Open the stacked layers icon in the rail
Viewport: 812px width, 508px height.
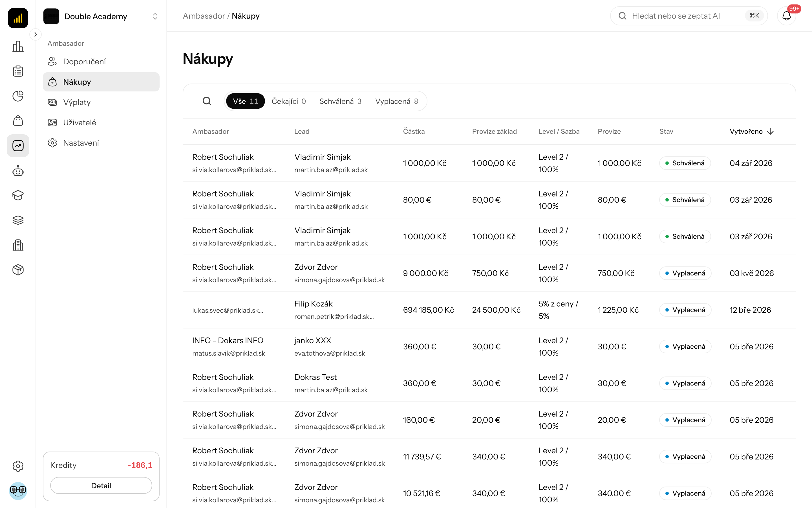pos(18,220)
